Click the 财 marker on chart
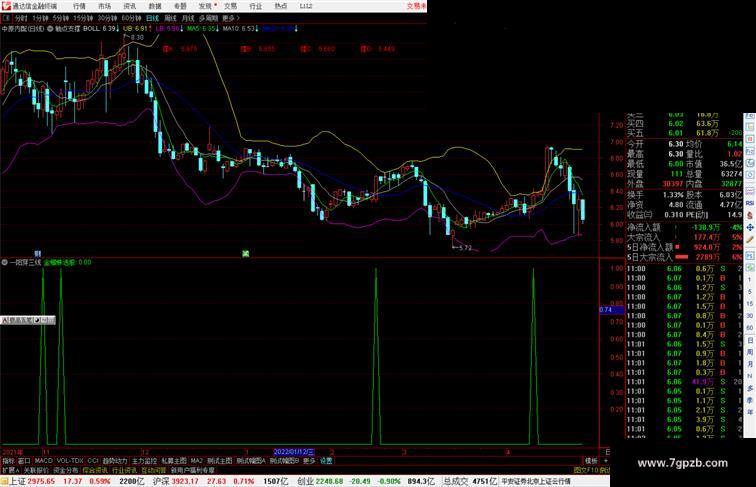 [x=38, y=254]
